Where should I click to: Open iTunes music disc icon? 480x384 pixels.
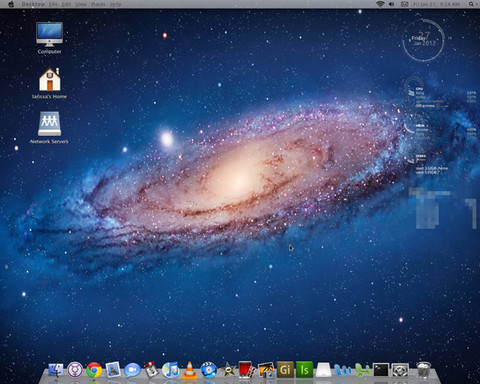[170, 370]
